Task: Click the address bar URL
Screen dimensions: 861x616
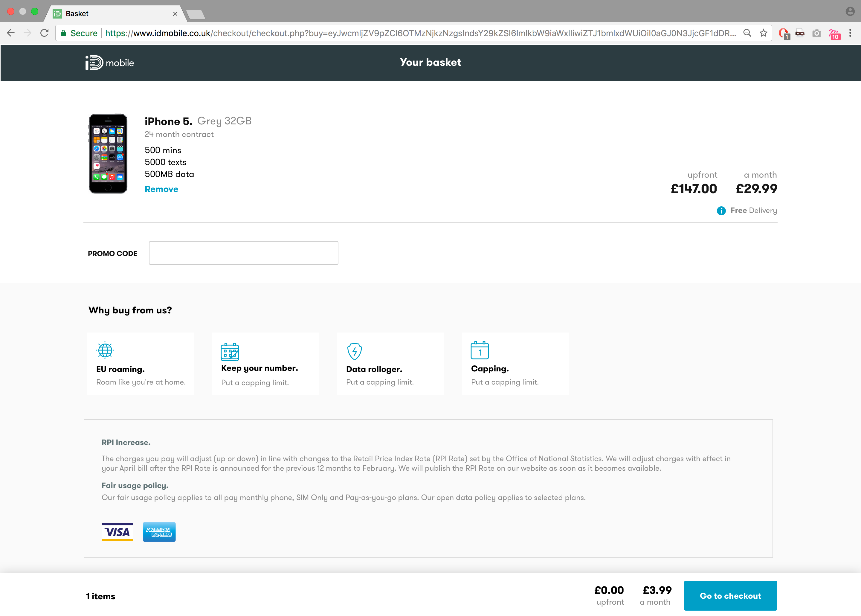Action: pos(420,33)
